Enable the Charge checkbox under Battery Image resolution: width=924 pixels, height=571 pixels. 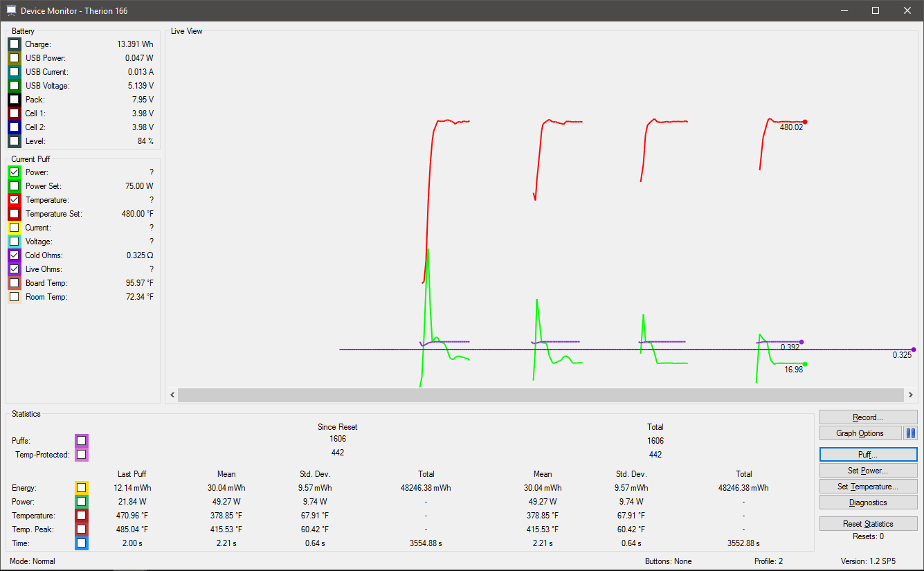(15, 44)
